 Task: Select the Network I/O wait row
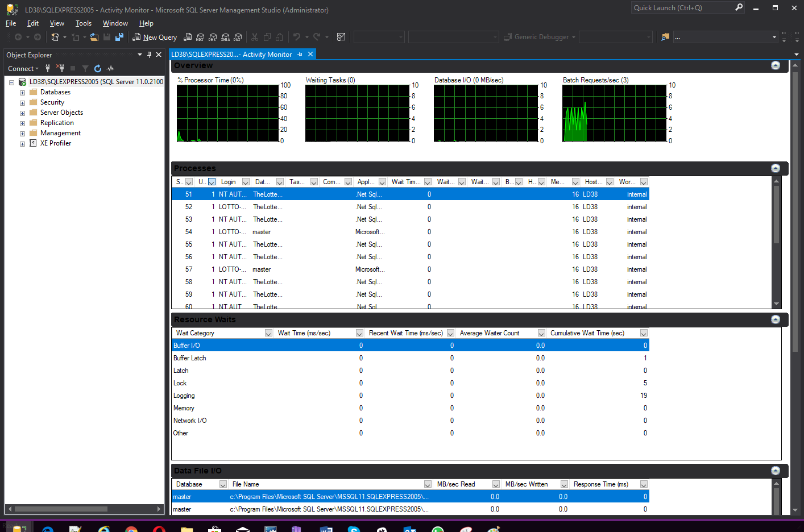coord(410,421)
